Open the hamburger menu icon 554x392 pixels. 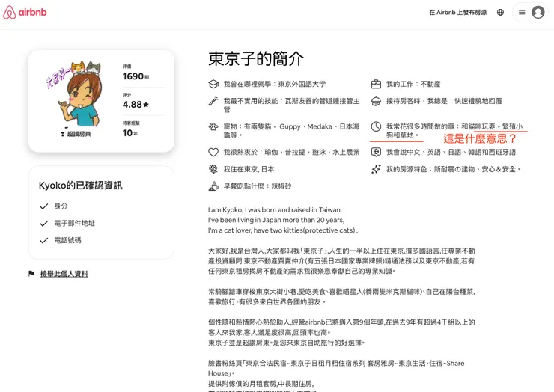point(522,13)
